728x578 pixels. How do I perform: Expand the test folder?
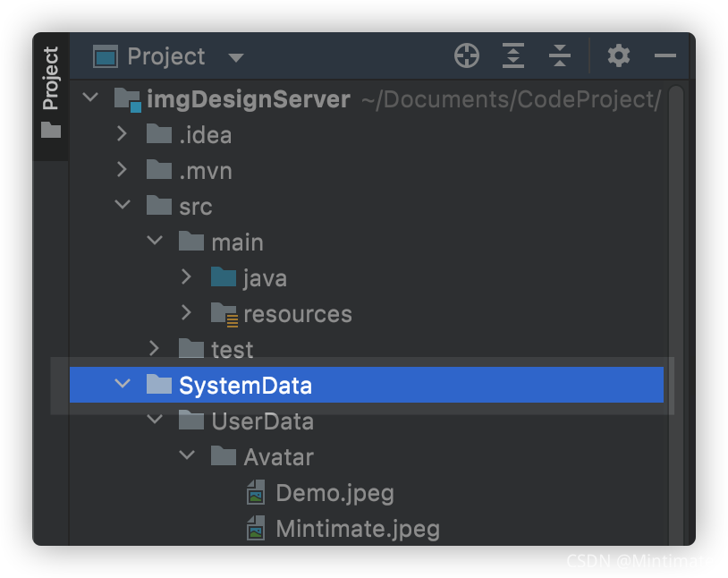pos(154,348)
